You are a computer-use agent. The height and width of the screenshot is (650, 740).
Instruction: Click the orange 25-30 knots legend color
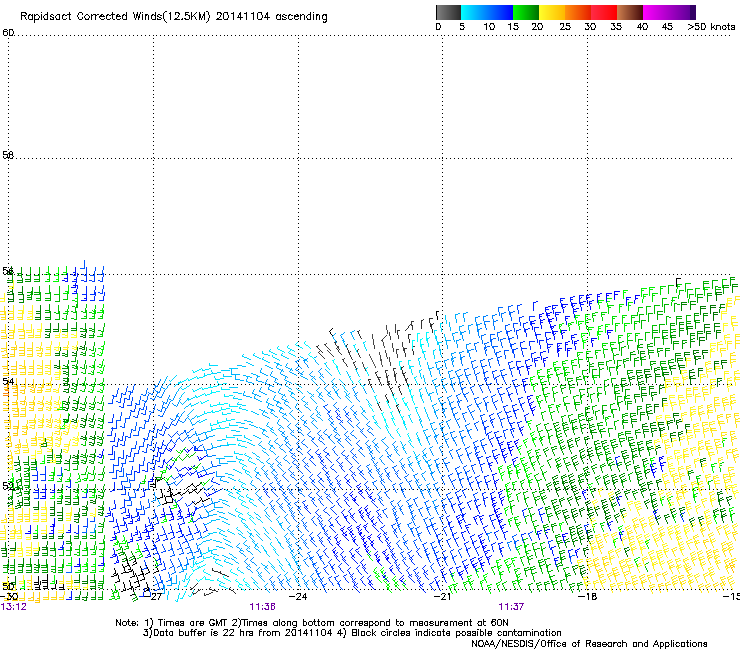point(578,12)
